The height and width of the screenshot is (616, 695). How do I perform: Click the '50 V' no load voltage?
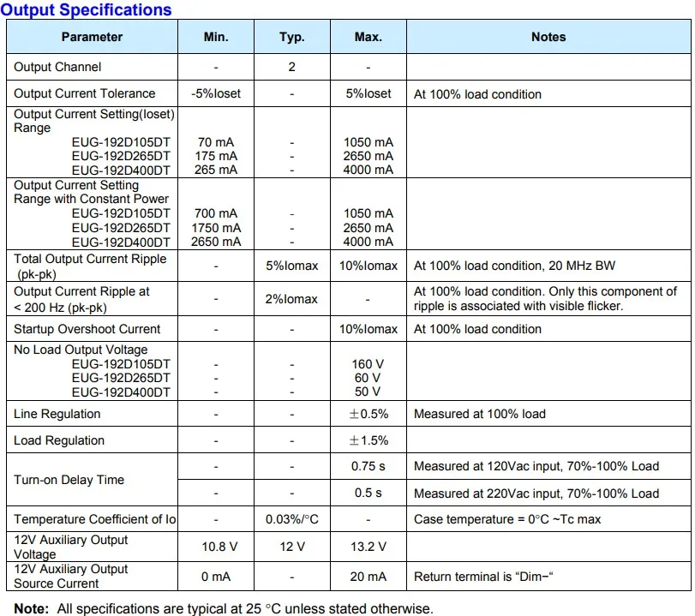(x=368, y=392)
